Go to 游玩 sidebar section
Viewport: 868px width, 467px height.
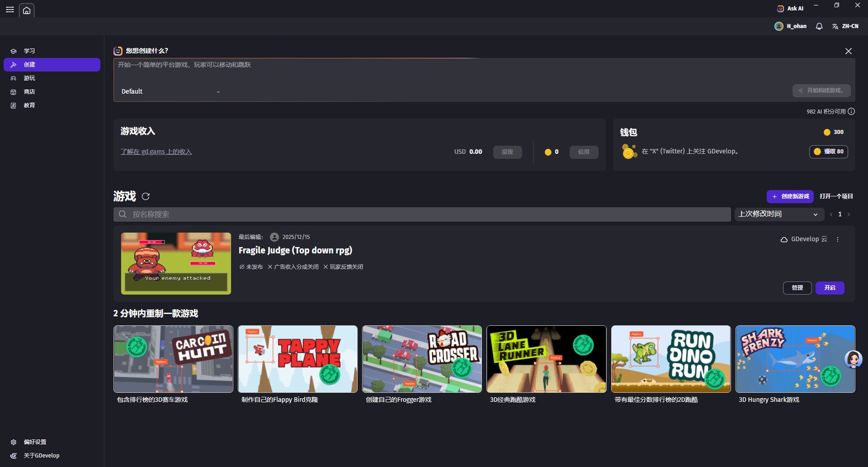click(29, 78)
